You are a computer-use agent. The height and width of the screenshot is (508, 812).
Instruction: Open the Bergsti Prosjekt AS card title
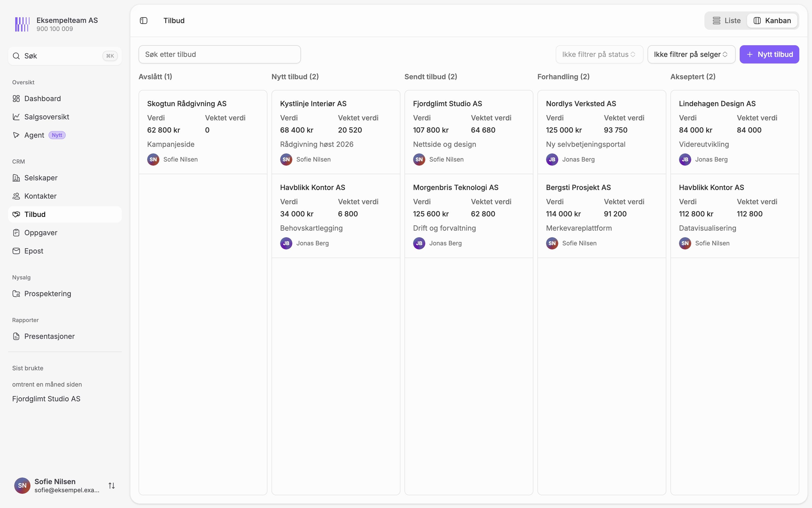tap(578, 187)
